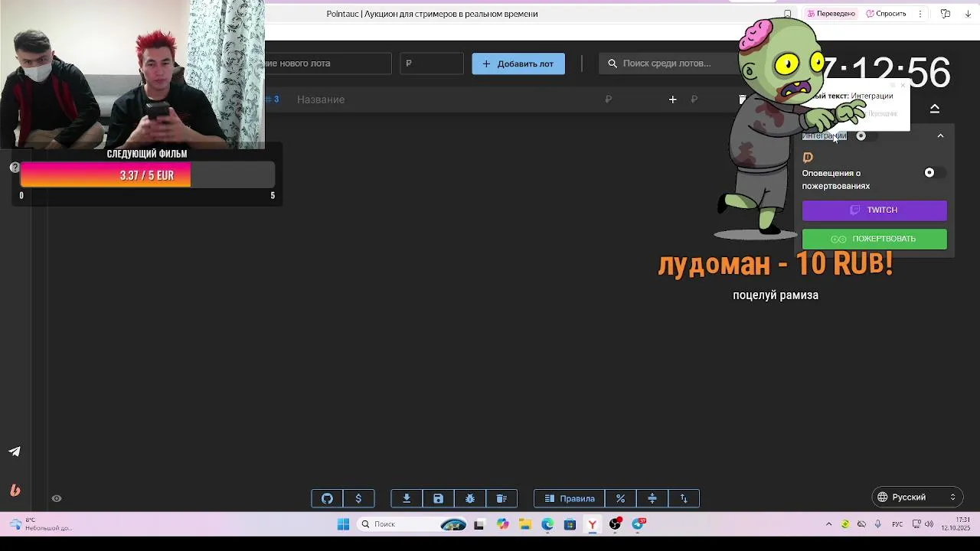The height and width of the screenshot is (551, 980).
Task: Toggle the Интеграции switch
Action: pos(865,136)
